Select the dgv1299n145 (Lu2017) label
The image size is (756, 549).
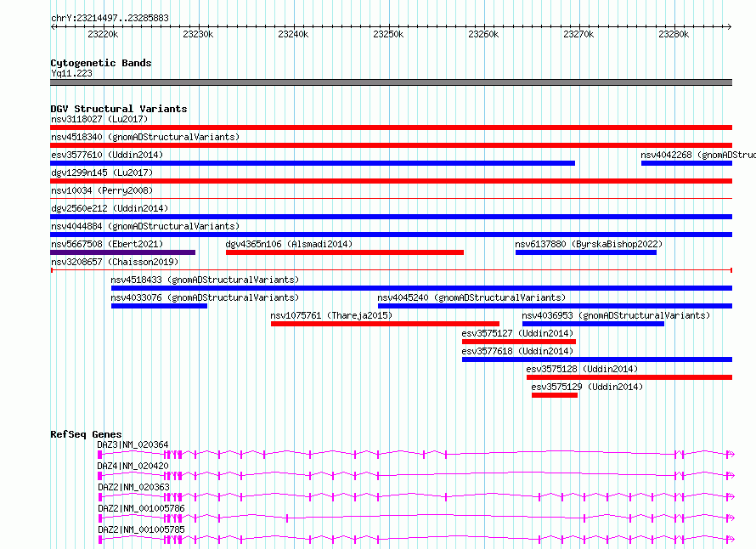point(102,173)
